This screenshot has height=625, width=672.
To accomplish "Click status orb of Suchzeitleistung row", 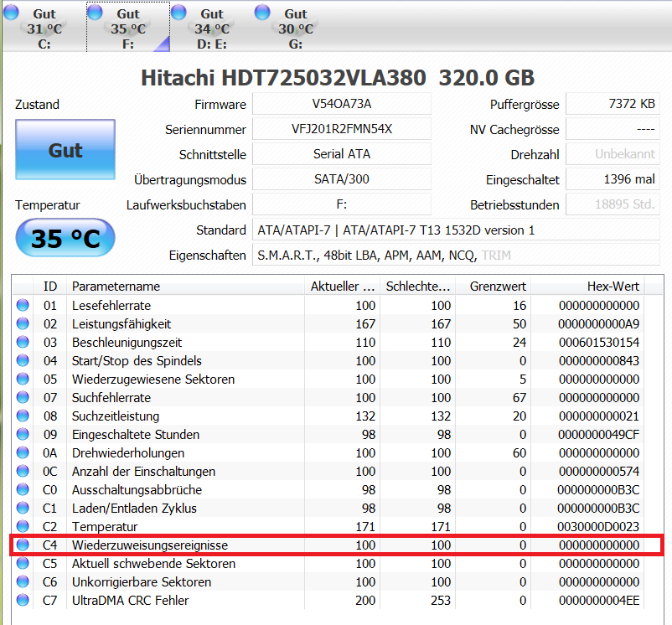I will pyautogui.click(x=23, y=416).
